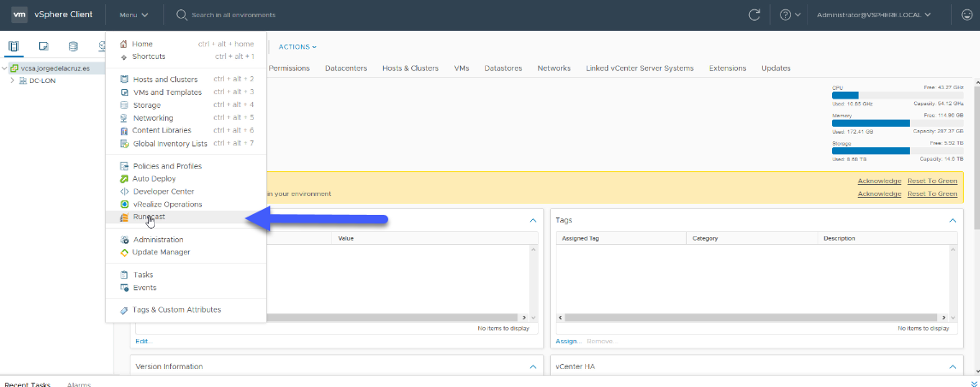Click vRealize Operations icon
Viewport: 980px width, 387px height.
(x=124, y=204)
